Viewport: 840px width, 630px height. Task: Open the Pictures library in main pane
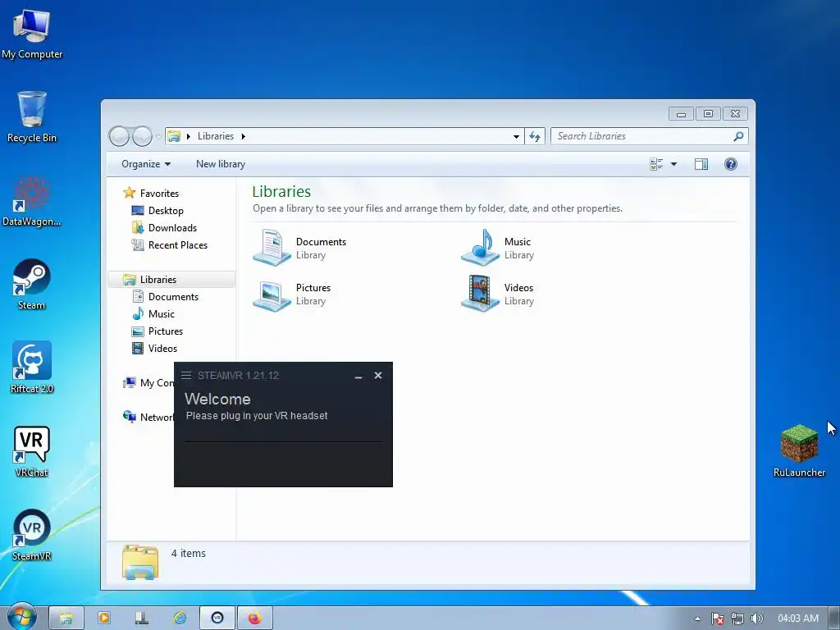[292, 294]
